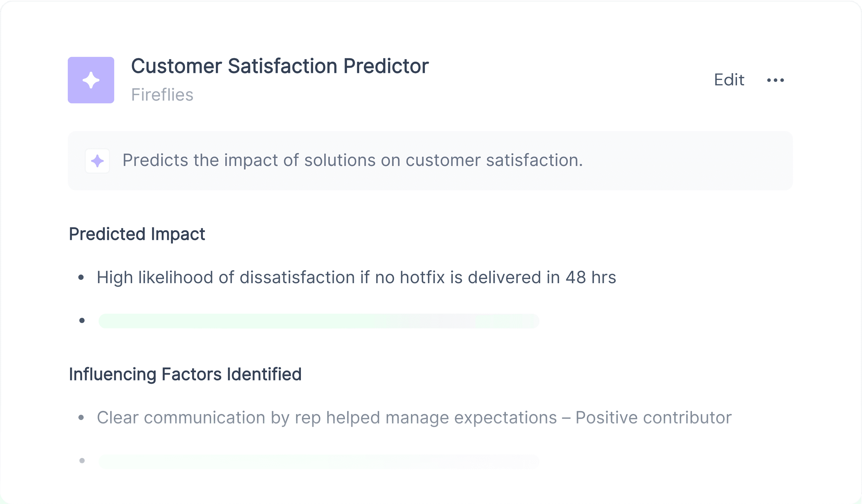862x504 pixels.
Task: Click the faded bullet dot at the bottom
Action: tap(82, 461)
